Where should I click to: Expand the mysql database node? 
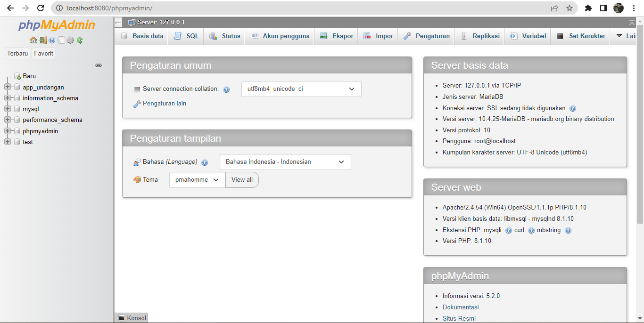[7, 109]
